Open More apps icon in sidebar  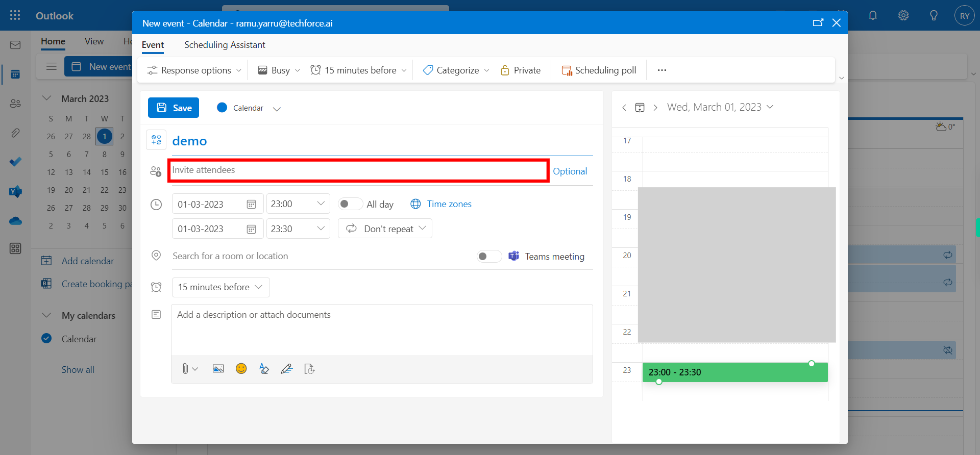click(15, 248)
